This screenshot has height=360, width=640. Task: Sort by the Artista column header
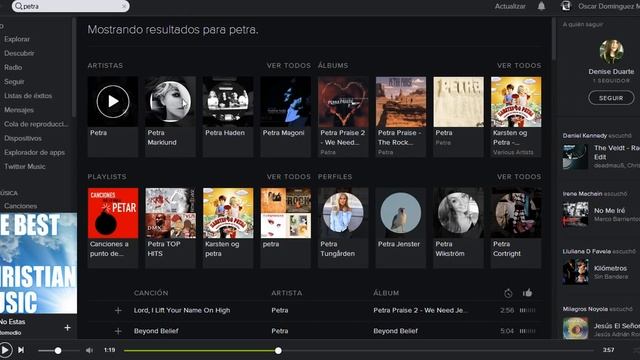[287, 293]
